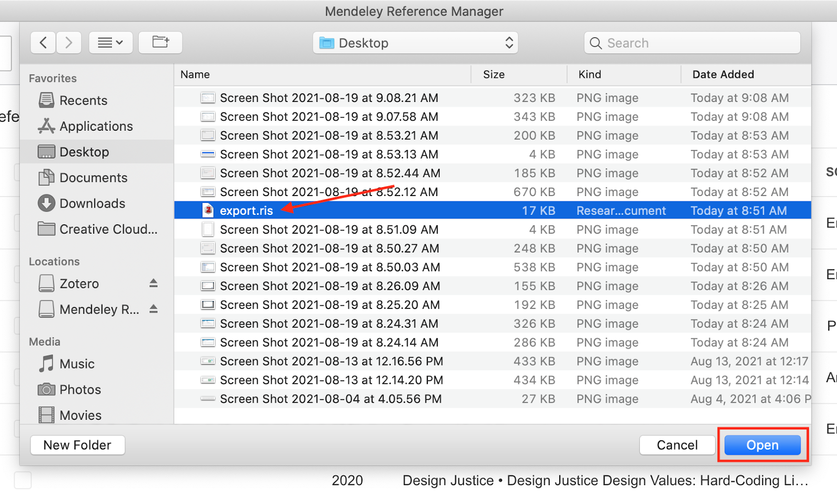This screenshot has height=504, width=837.
Task: Click the export.ris file icon
Action: [x=208, y=211]
